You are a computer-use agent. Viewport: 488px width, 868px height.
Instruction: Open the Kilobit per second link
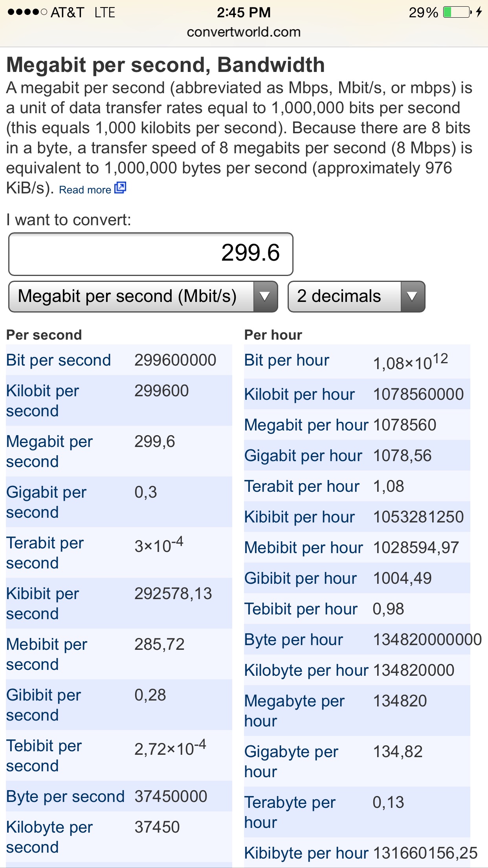(x=43, y=401)
